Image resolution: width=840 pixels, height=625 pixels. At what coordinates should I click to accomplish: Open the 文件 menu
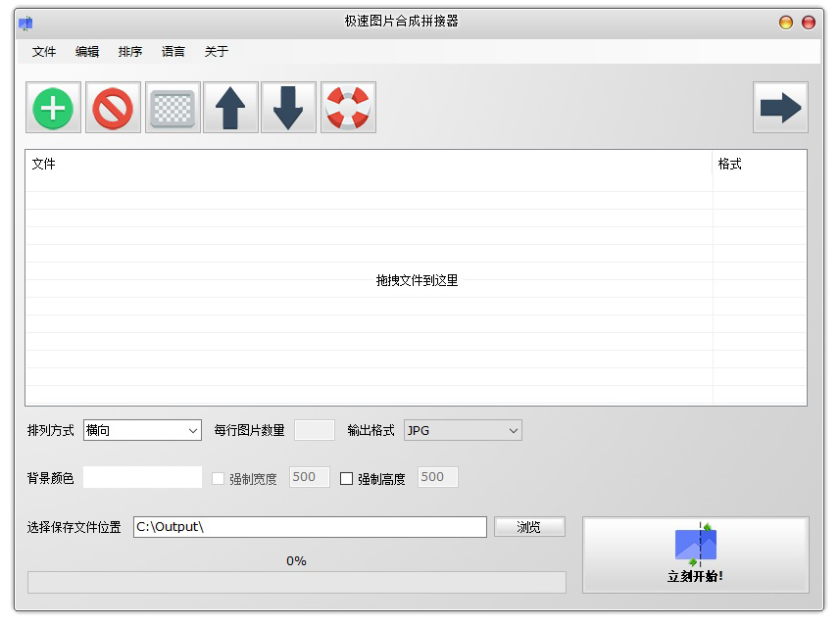pos(44,52)
